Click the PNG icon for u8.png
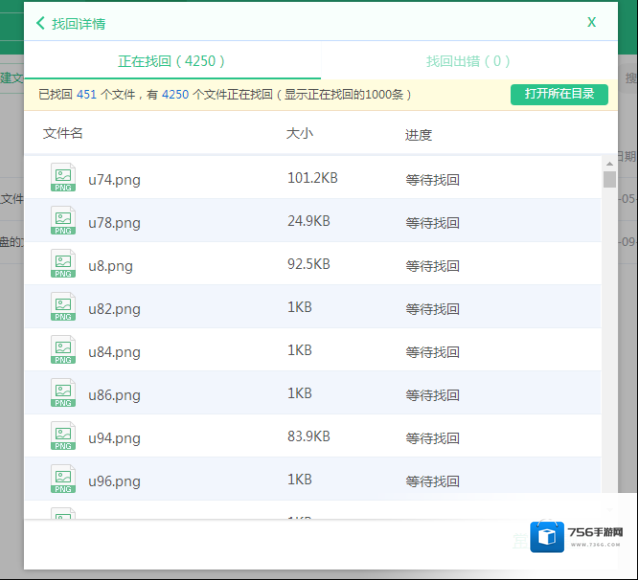The width and height of the screenshot is (638, 580). (63, 264)
